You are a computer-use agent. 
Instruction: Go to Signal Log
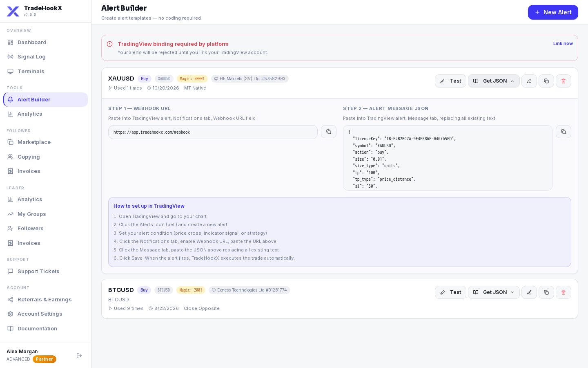point(45,57)
